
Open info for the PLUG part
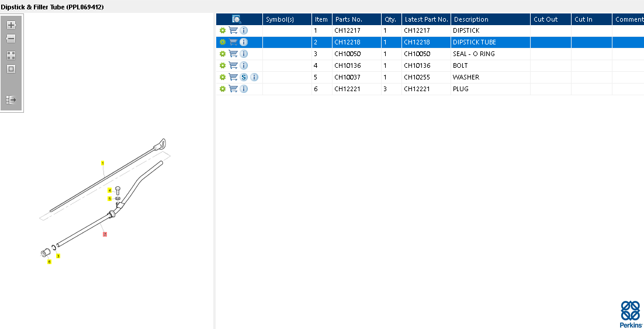click(244, 89)
